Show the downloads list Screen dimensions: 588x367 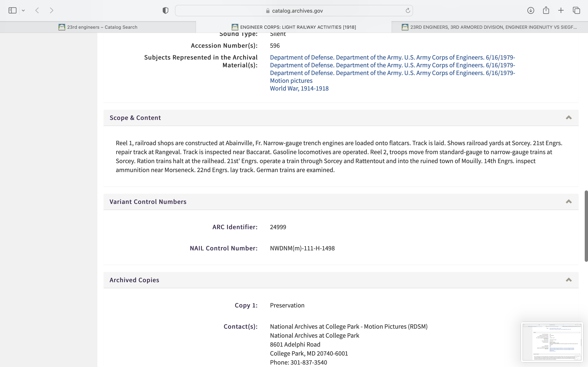531,10
